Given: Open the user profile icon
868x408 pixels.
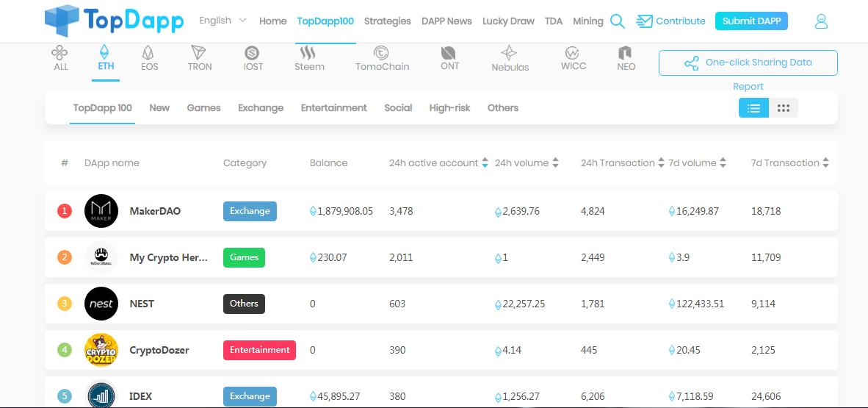Looking at the screenshot, I should click(x=821, y=21).
